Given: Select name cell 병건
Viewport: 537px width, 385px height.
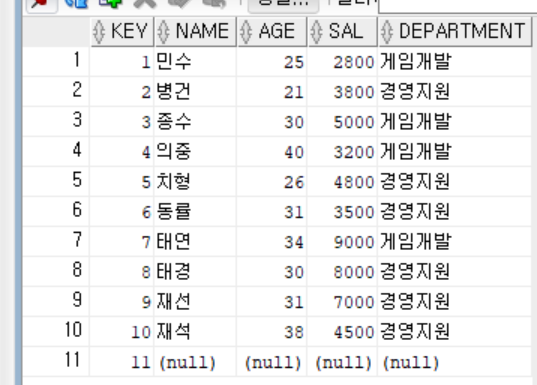Looking at the screenshot, I should tap(196, 92).
